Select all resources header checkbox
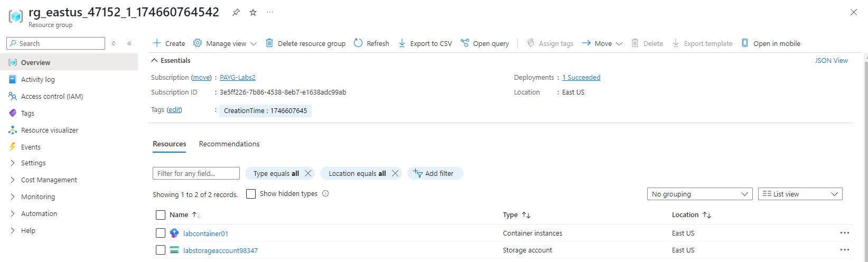This screenshot has width=868, height=262. pyautogui.click(x=161, y=215)
